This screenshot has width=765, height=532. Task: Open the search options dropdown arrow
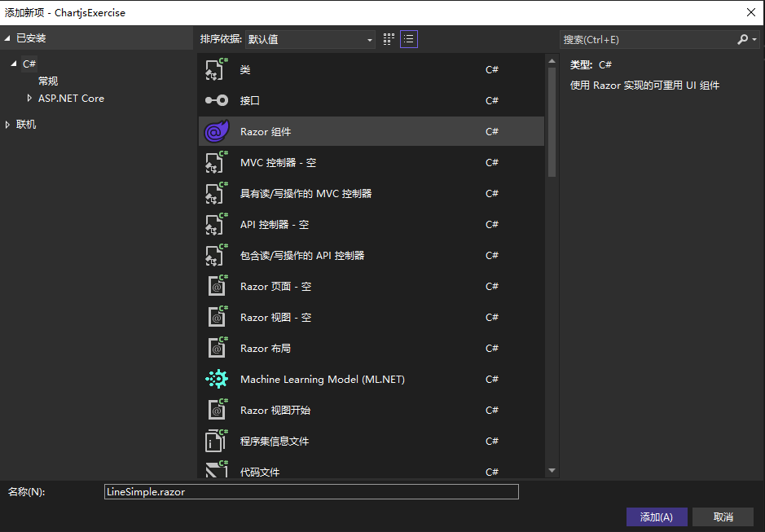[x=754, y=40]
